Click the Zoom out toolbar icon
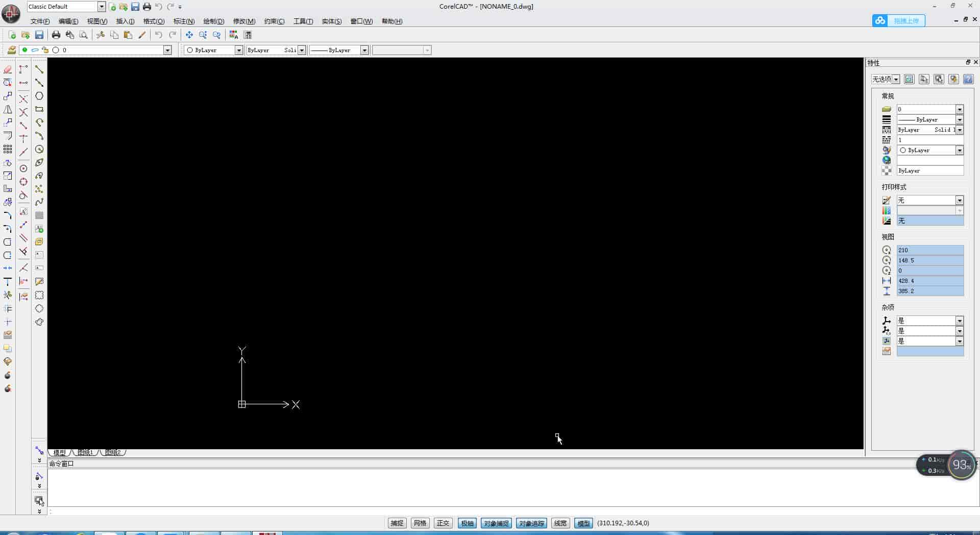 point(217,35)
